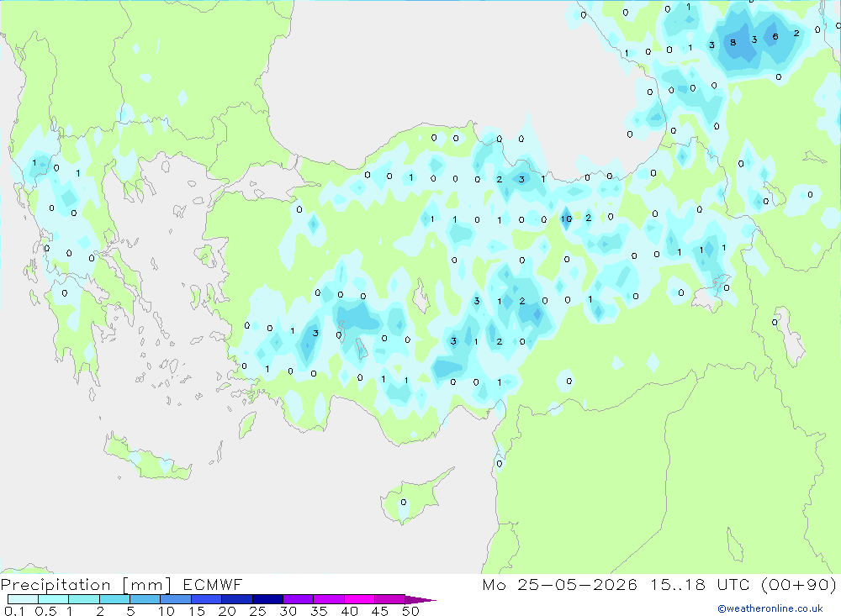
Task: Click the legend label '50'
Action: point(411,611)
